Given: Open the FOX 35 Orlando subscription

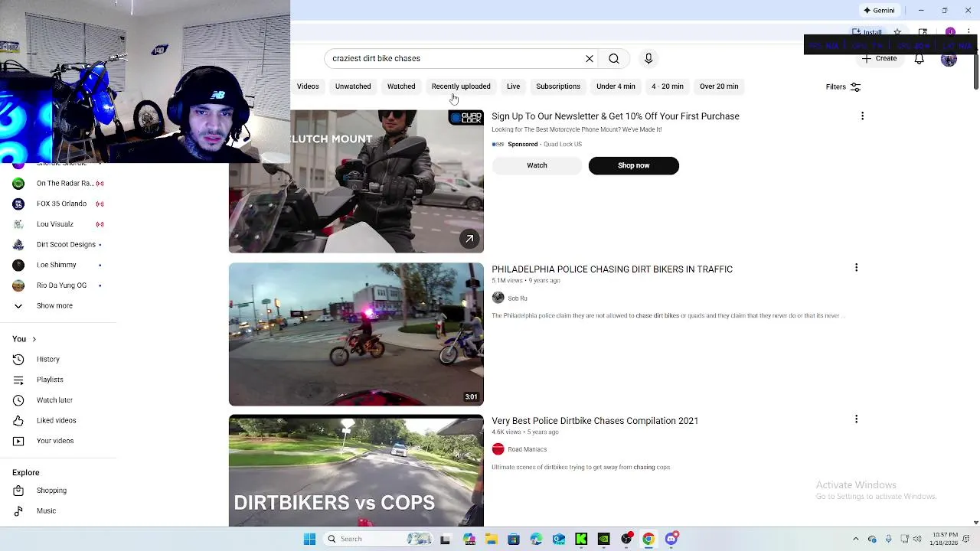Looking at the screenshot, I should 58,204.
